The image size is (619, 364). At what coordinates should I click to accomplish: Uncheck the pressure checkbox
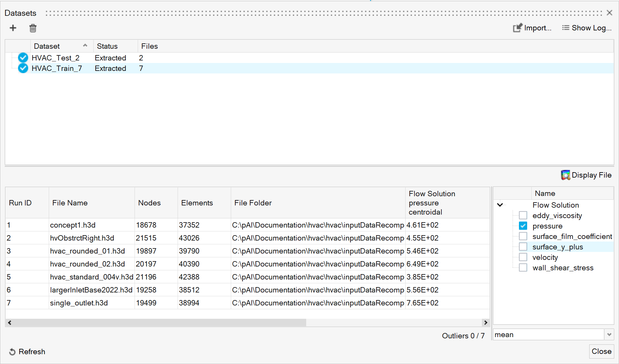pyautogui.click(x=523, y=226)
